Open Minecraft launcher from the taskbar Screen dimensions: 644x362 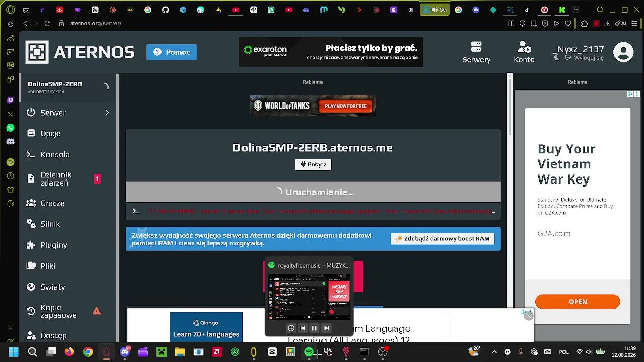point(162,352)
